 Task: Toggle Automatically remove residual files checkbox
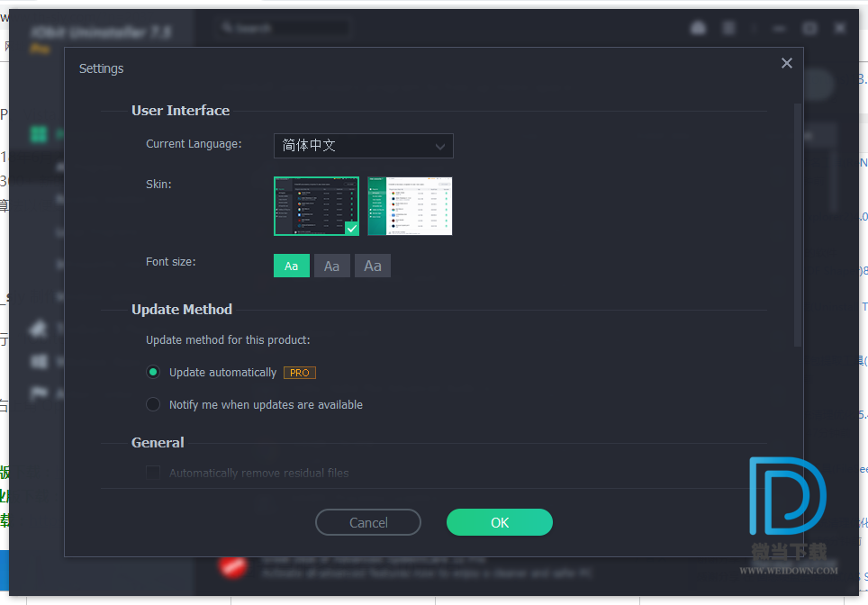click(x=153, y=473)
